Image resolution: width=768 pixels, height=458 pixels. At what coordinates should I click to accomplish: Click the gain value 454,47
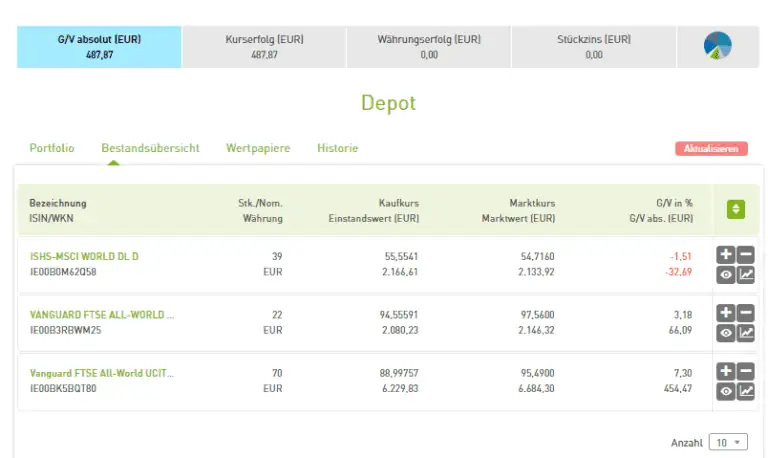[678, 388]
